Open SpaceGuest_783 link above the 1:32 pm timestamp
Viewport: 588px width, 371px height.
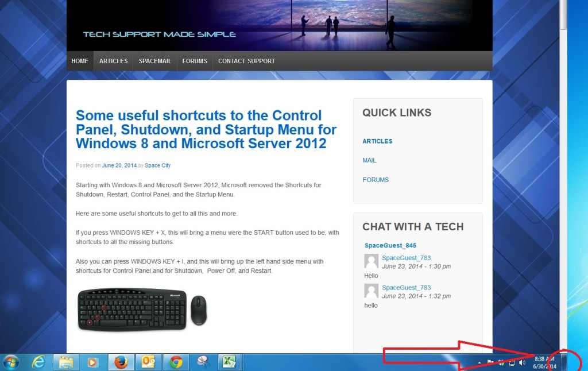click(x=407, y=288)
